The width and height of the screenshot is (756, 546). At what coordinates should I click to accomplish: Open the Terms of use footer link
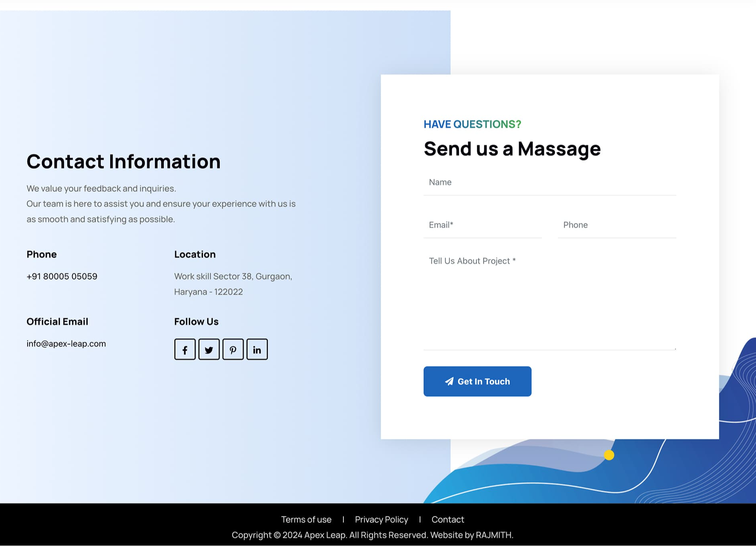tap(306, 520)
